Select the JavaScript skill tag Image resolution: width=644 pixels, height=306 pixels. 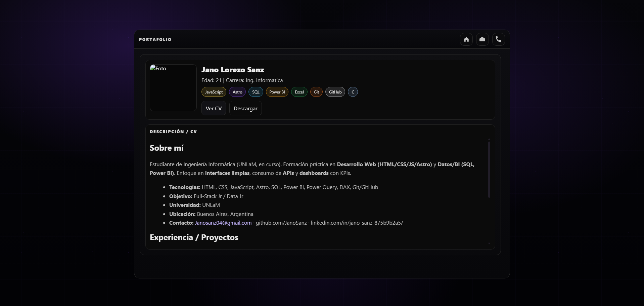click(214, 92)
